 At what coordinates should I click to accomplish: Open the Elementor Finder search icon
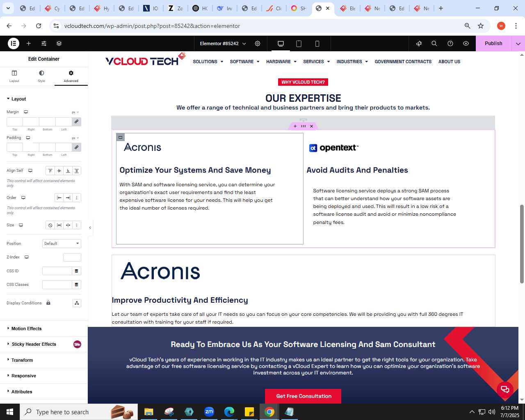434,43
